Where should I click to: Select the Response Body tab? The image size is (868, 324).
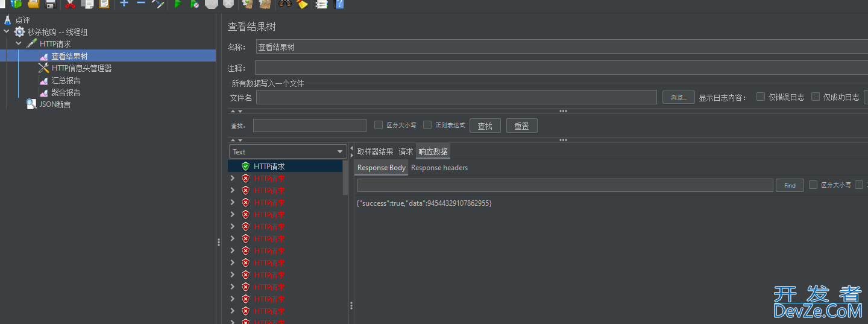[382, 168]
